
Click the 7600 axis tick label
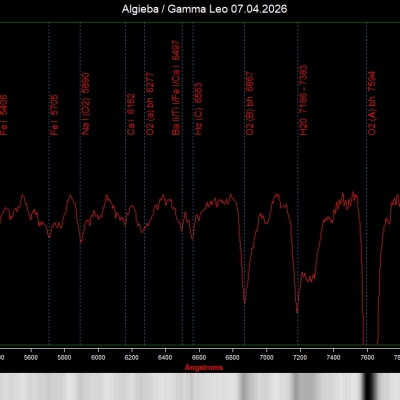click(x=367, y=358)
